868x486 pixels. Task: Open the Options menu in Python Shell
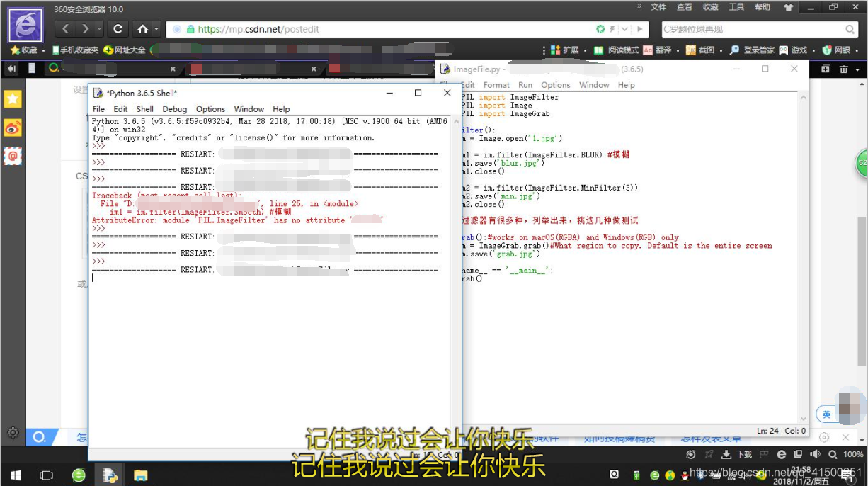(x=210, y=109)
